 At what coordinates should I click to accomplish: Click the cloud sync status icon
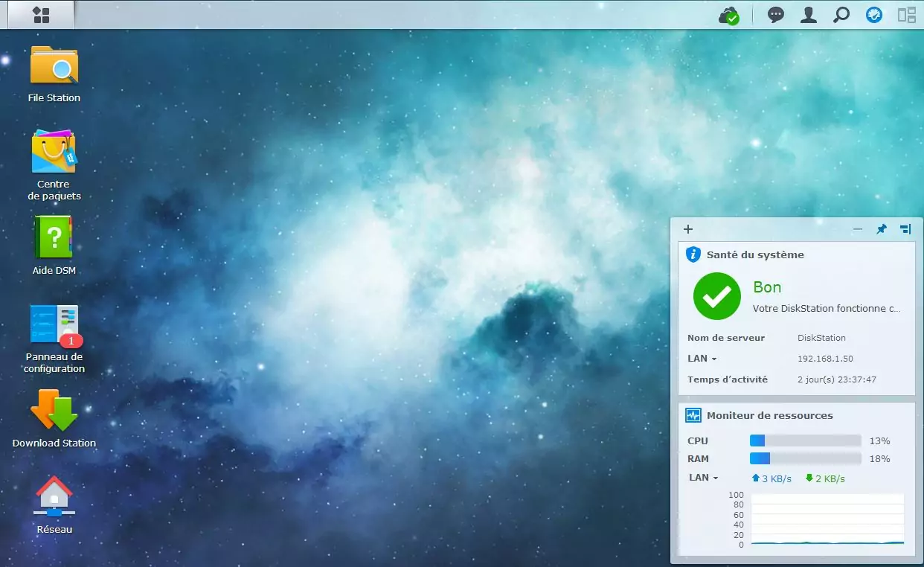pyautogui.click(x=728, y=15)
